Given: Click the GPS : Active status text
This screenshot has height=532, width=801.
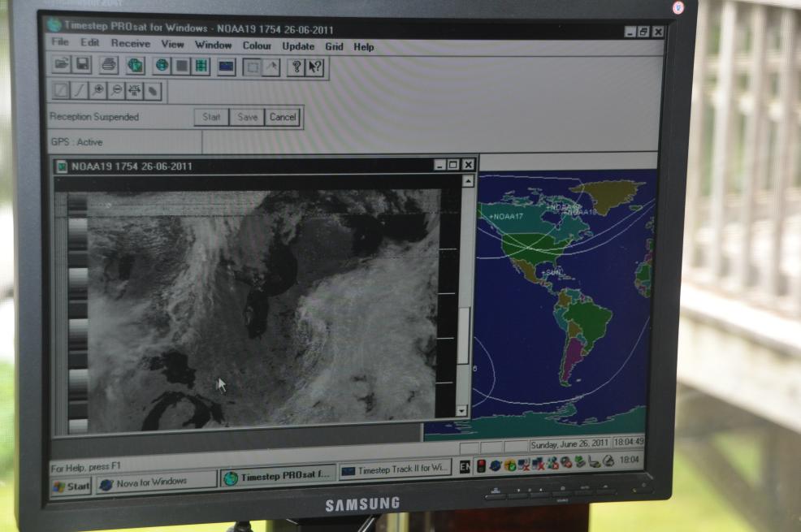Looking at the screenshot, I should tap(76, 142).
